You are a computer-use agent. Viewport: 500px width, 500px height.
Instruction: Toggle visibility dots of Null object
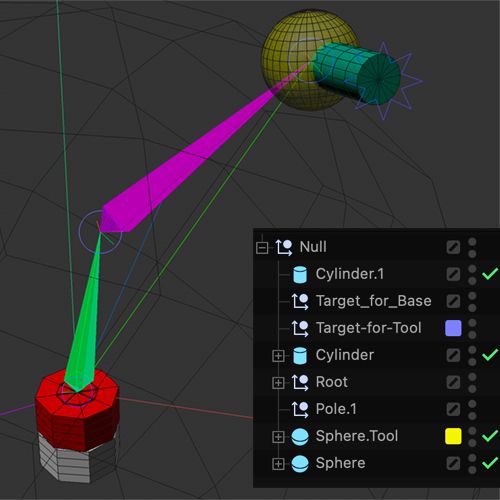click(472, 248)
